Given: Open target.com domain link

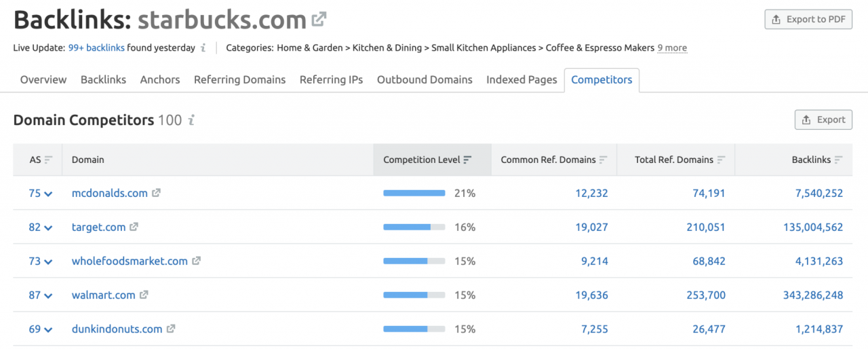Looking at the screenshot, I should [98, 227].
